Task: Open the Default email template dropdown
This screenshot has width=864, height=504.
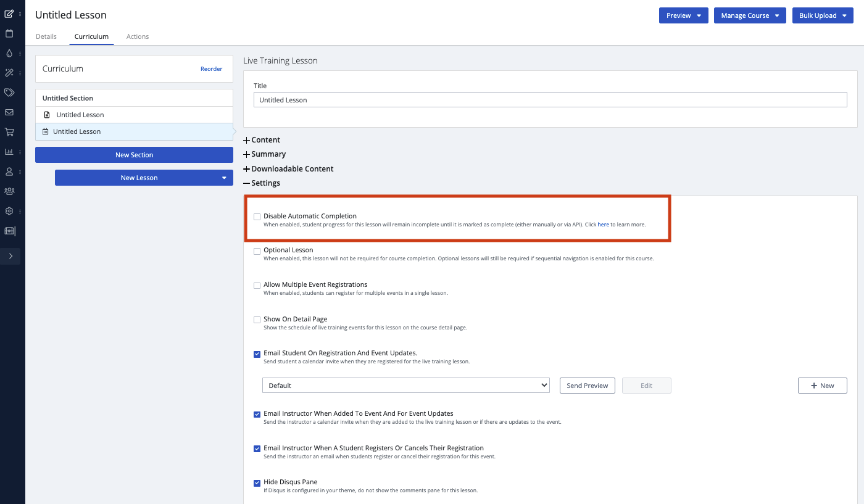Action: (x=405, y=386)
